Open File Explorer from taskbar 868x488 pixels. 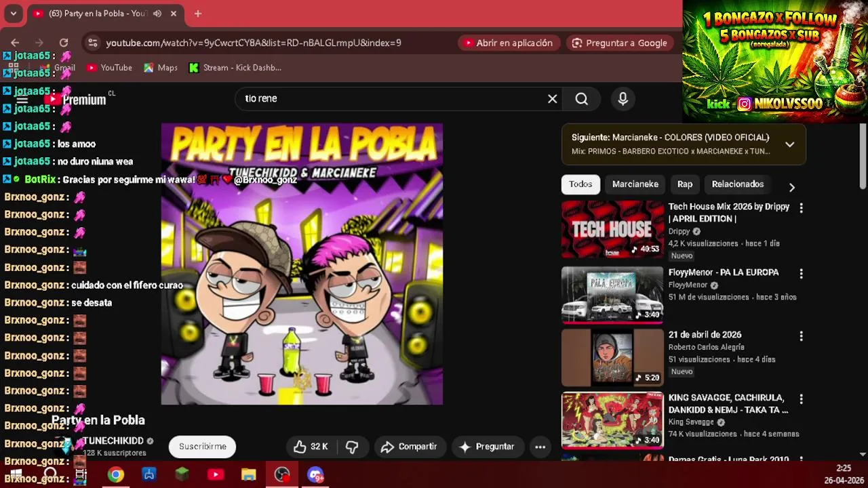click(x=249, y=474)
